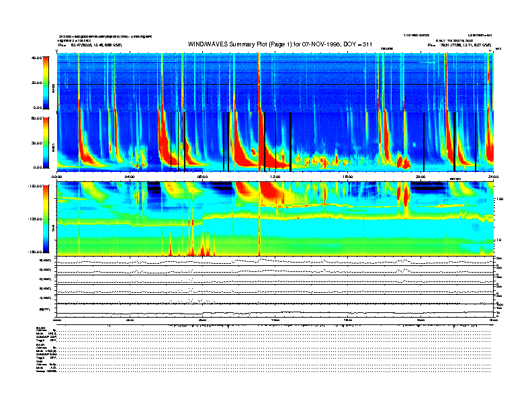Click the 16:00 tick label under the RAD1 spectrogram
The height and width of the screenshot is (411, 532).
click(x=348, y=177)
